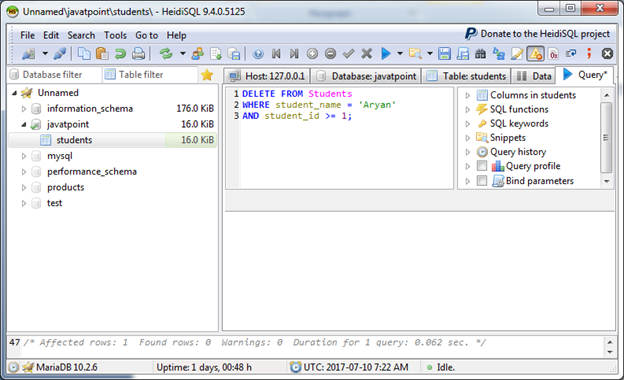Image resolution: width=624 pixels, height=380 pixels.
Task: Click the Copy icon in the toolbar
Action: click(84, 53)
